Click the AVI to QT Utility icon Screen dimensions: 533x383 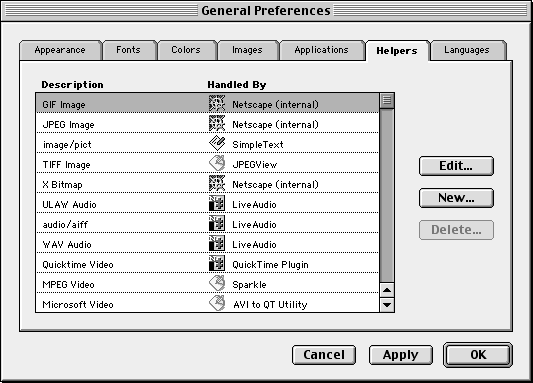click(217, 303)
